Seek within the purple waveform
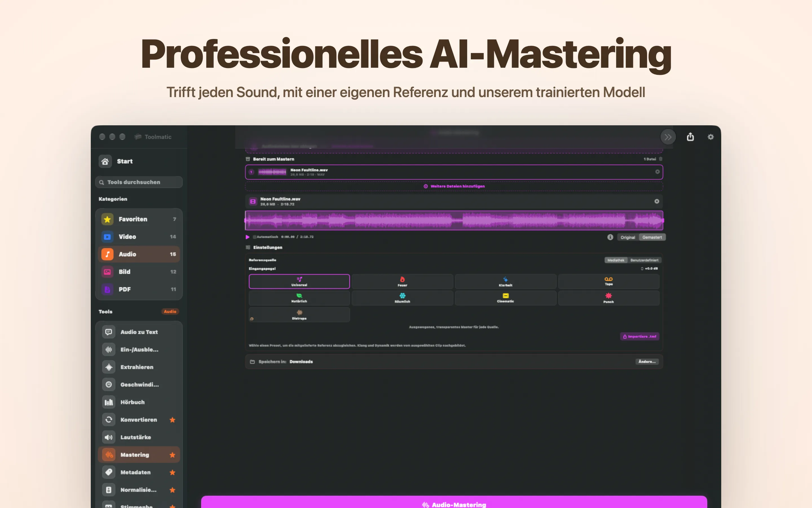The height and width of the screenshot is (508, 812). click(x=454, y=220)
